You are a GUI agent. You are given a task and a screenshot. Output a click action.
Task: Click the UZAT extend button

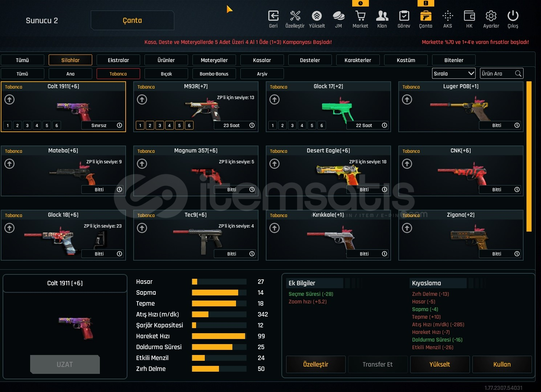tap(65, 364)
